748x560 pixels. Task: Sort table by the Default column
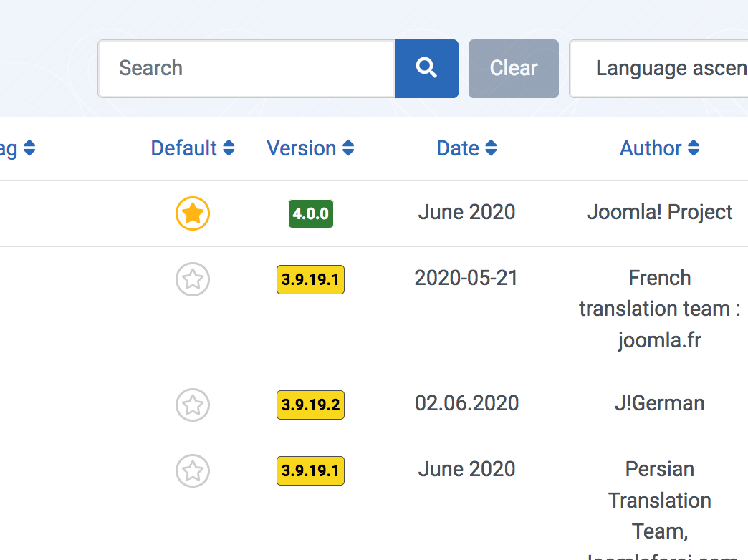pyautogui.click(x=193, y=148)
